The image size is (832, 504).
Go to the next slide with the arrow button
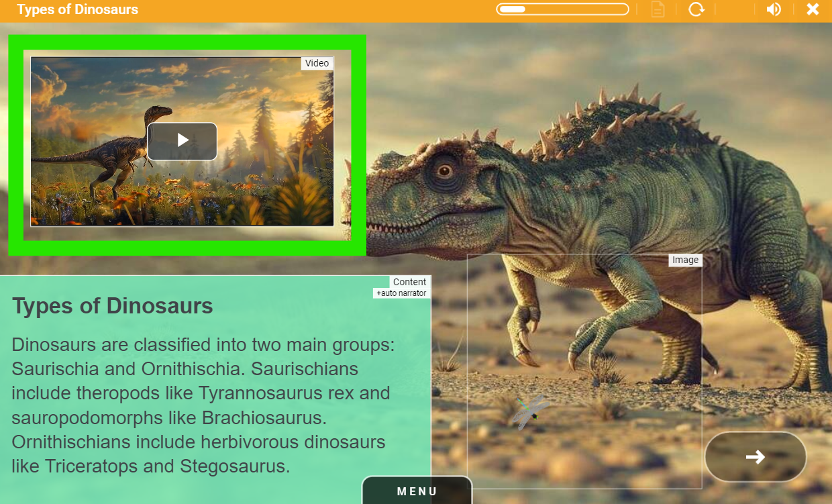[756, 456]
